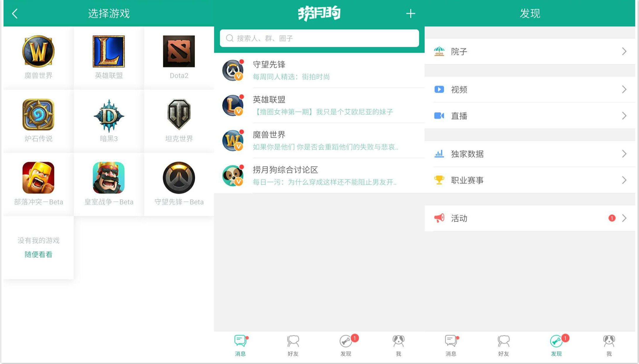
Task: Click the back arrow on 选择游戏 screen
Action: tap(15, 13)
